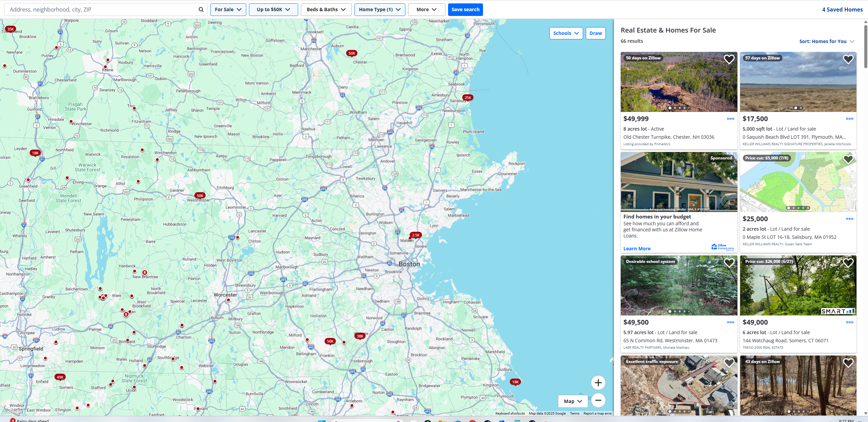Save the $49,000 Somers listing heart
Image resolution: width=868 pixels, height=422 pixels.
pyautogui.click(x=848, y=263)
